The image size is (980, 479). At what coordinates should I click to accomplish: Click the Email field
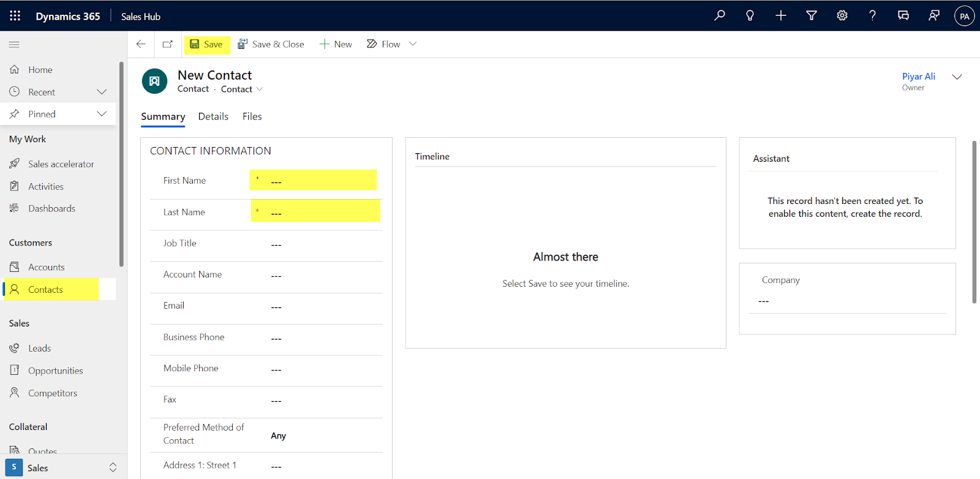325,307
